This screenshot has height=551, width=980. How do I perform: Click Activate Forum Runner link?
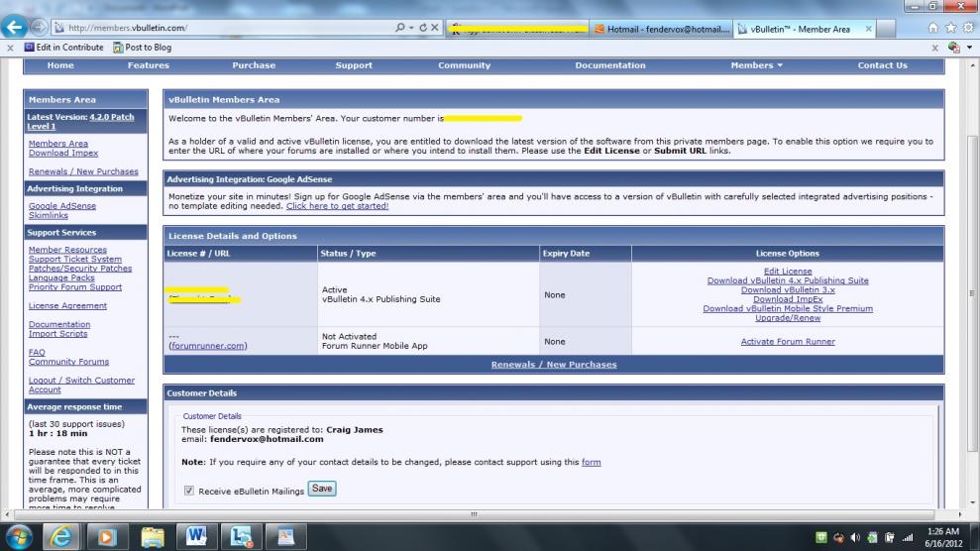pyautogui.click(x=788, y=342)
